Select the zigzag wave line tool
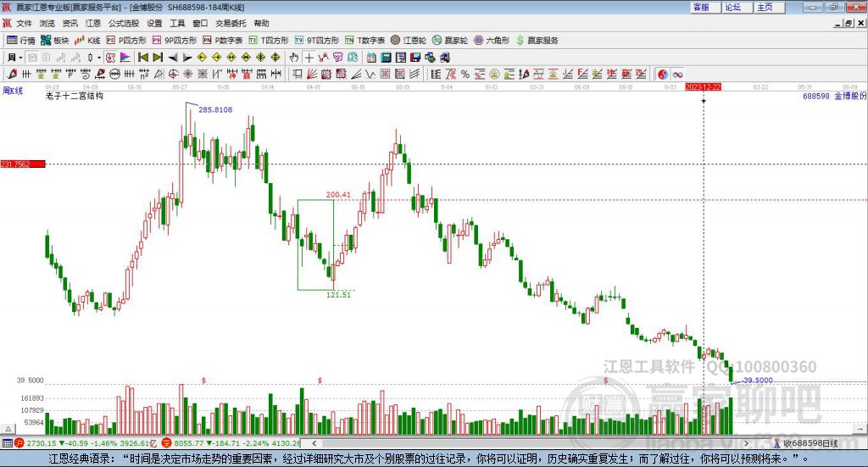 point(370,74)
